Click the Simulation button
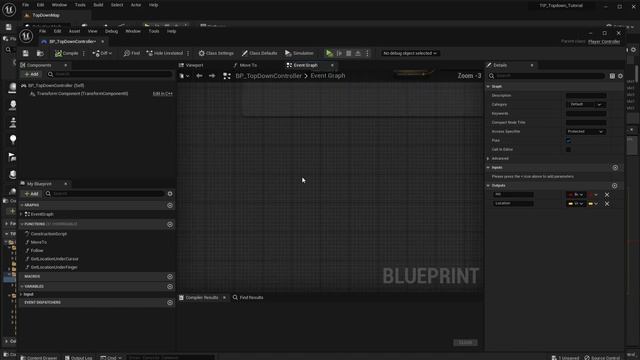This screenshot has height=360, width=640. point(299,53)
